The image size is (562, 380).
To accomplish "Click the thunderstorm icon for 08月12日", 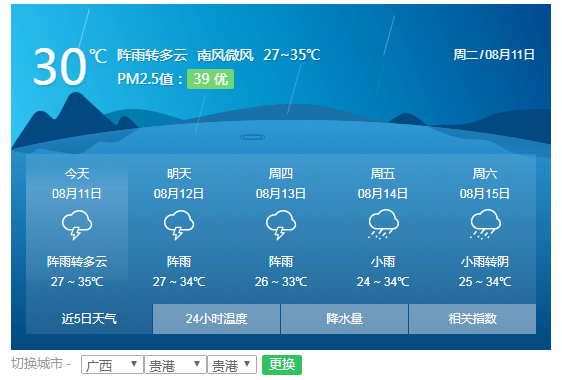I will coord(179,225).
